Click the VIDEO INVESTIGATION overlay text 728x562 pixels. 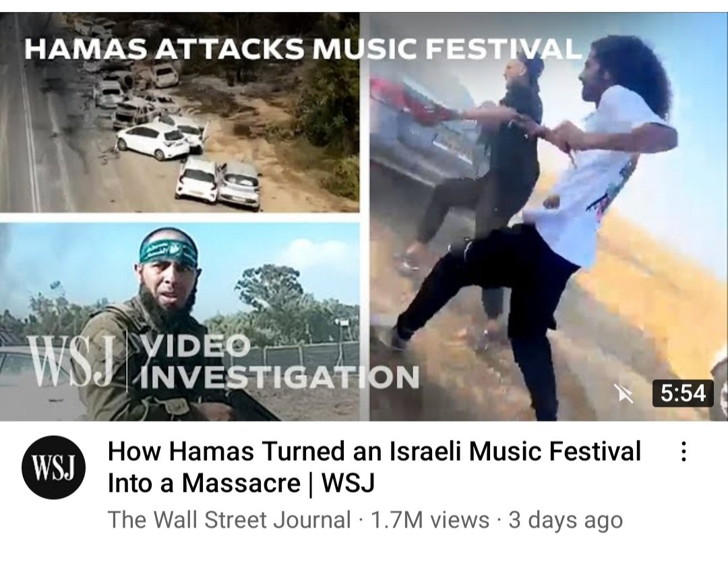pyautogui.click(x=280, y=362)
